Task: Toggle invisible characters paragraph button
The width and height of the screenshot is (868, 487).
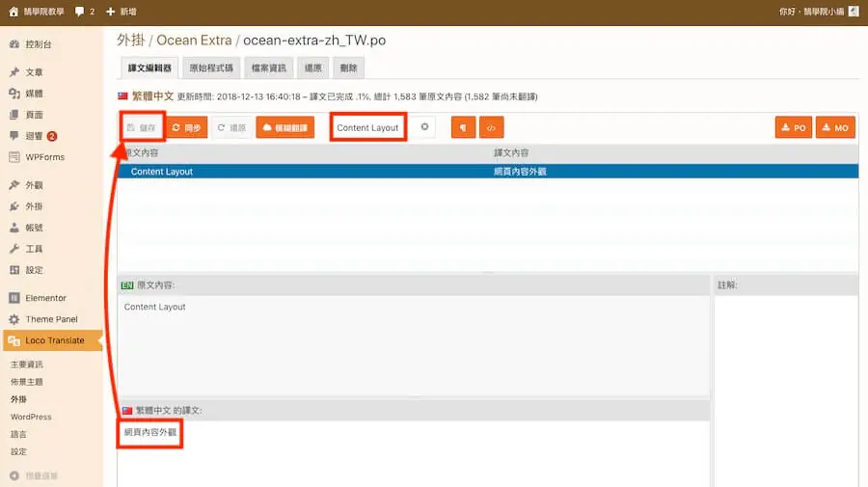Action: point(463,127)
